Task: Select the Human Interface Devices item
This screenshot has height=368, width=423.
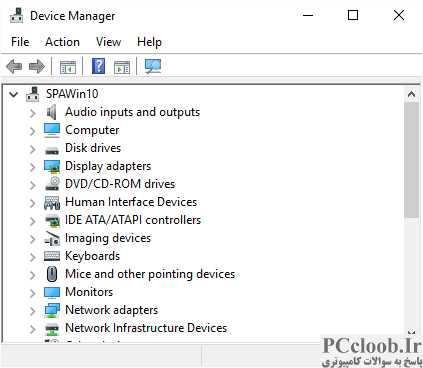Action: [x=131, y=202]
